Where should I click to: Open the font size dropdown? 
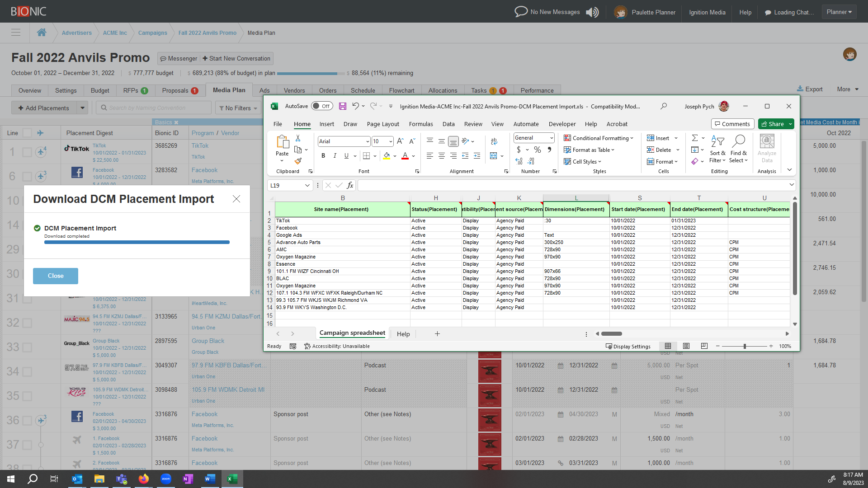pyautogui.click(x=390, y=141)
